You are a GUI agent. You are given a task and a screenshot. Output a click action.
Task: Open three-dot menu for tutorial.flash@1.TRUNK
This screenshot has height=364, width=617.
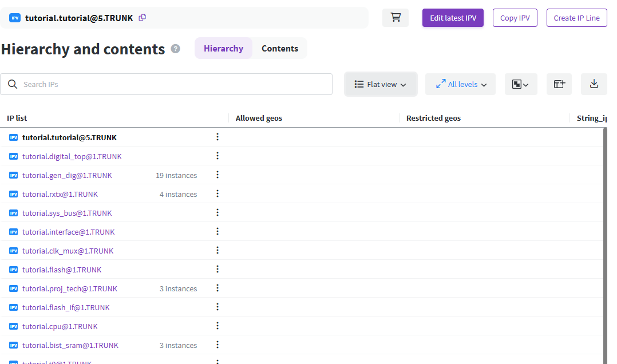point(217,270)
